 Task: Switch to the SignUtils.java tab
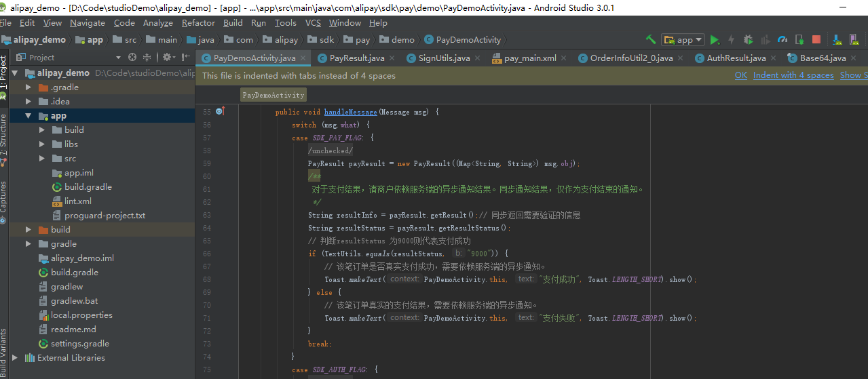(x=444, y=58)
